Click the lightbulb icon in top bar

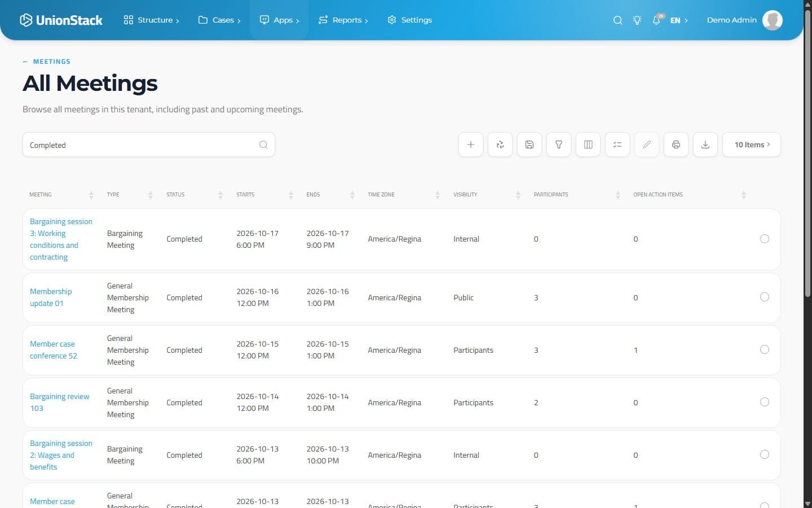[637, 20]
